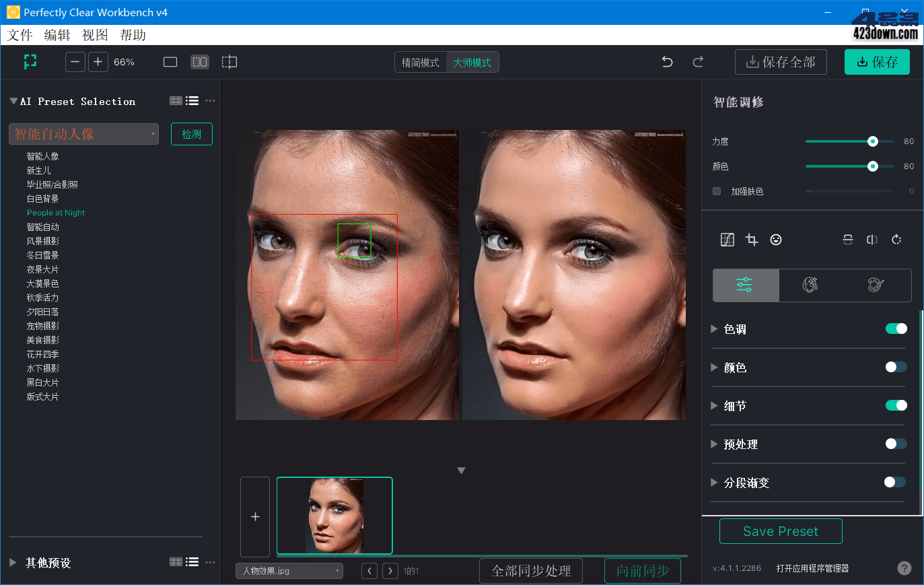Rotate the image
Image resolution: width=924 pixels, height=585 pixels.
(896, 239)
